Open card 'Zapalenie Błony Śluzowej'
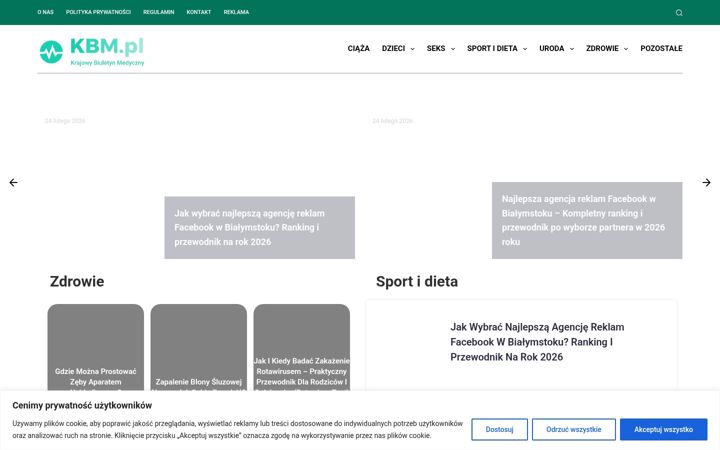The height and width of the screenshot is (450, 720). click(x=198, y=348)
